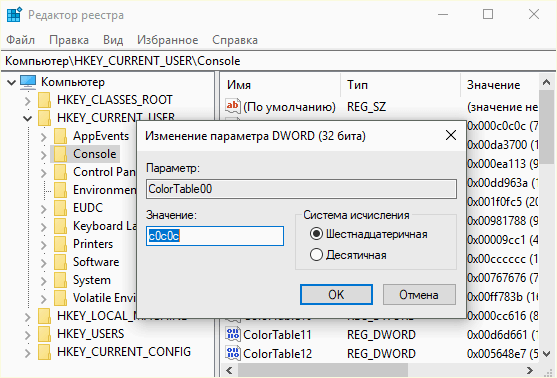This screenshot has width=557, height=378.
Task: Click the Значение column header
Action: point(499,85)
